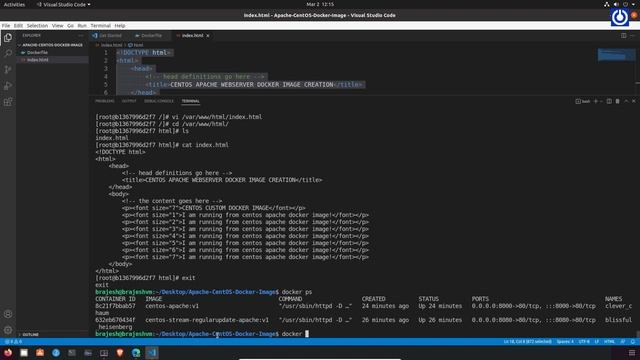The width and height of the screenshot is (640, 360).
Task: Go to line via cursor position status
Action: point(527,342)
